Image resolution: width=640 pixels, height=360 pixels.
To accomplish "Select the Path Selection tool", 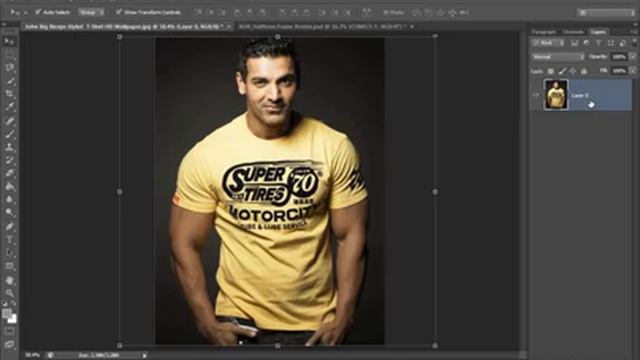I will 9,253.
